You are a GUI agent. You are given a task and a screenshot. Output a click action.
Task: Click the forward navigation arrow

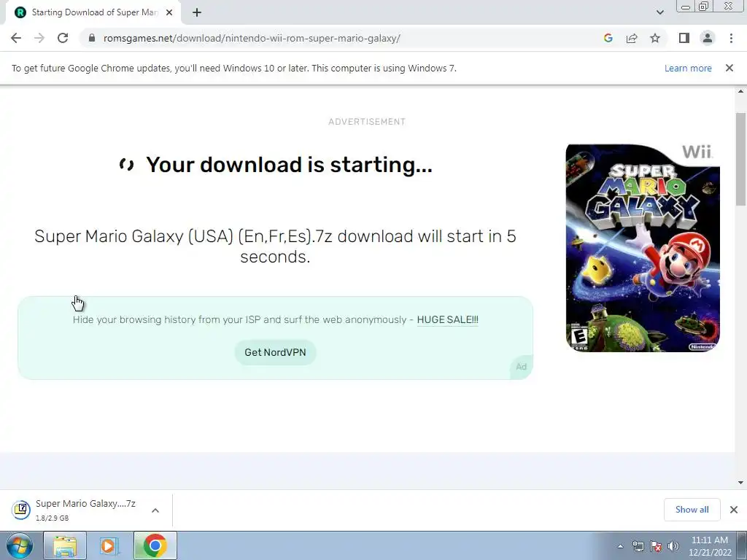point(39,38)
